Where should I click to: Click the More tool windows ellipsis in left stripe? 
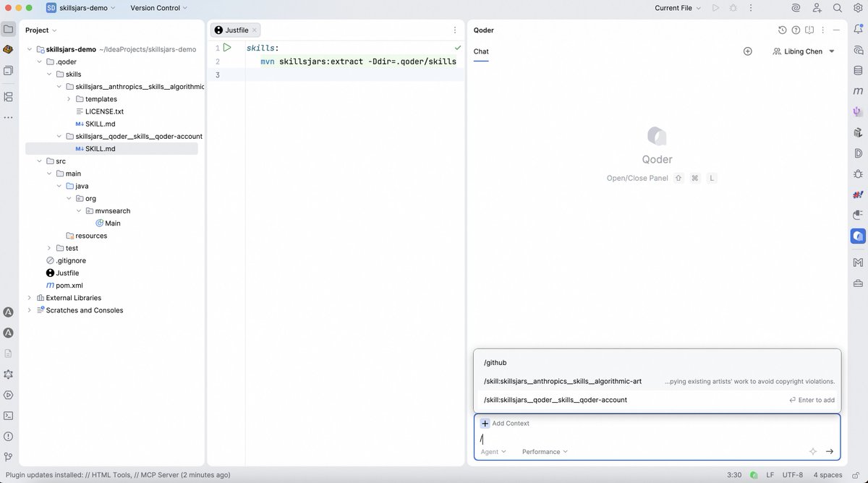(x=8, y=116)
